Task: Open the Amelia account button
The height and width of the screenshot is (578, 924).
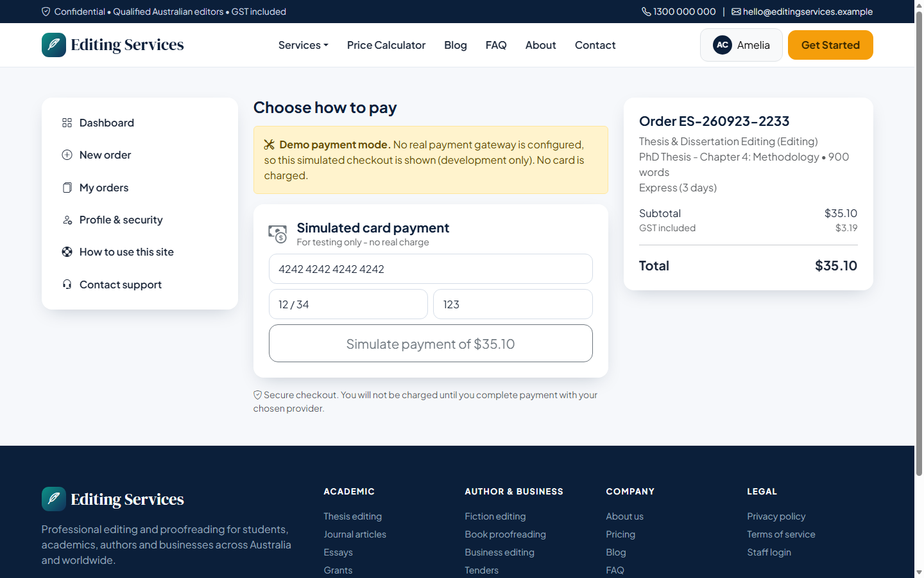Action: tap(741, 45)
